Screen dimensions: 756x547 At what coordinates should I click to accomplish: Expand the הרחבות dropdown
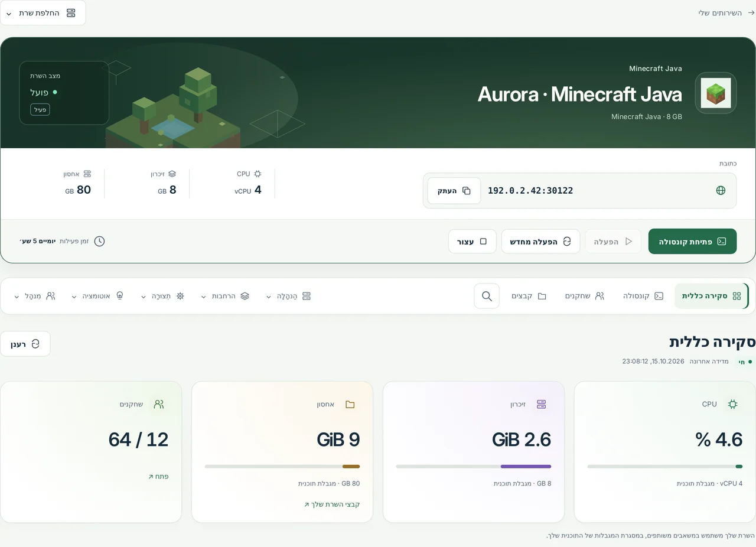[x=226, y=296]
